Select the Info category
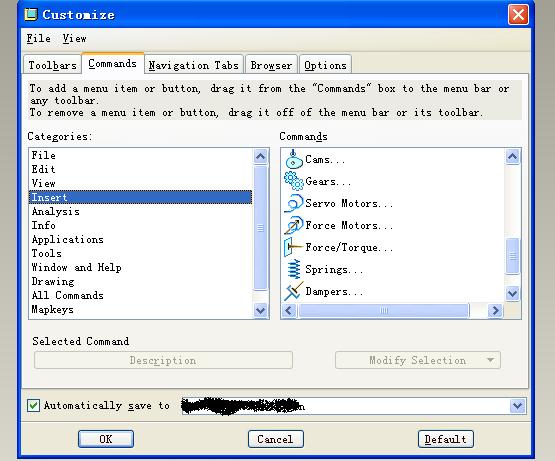Image resolution: width=555 pixels, height=461 pixels. pos(141,225)
